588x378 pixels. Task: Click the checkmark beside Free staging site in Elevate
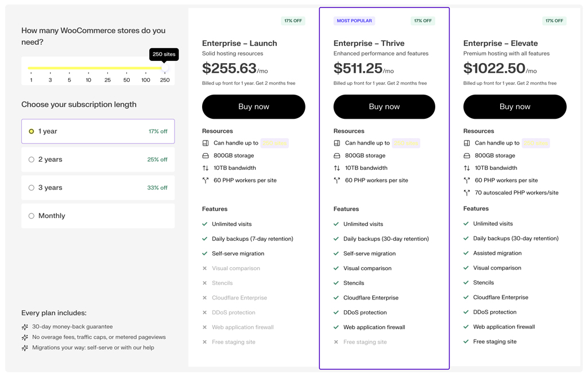[x=467, y=341]
